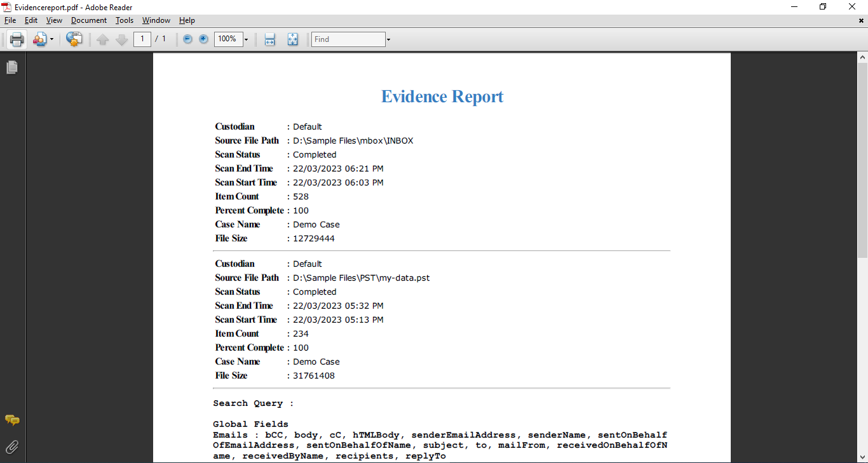Open the Collaborate dropdown arrow
Screen dimensions: 868x463
click(52, 39)
